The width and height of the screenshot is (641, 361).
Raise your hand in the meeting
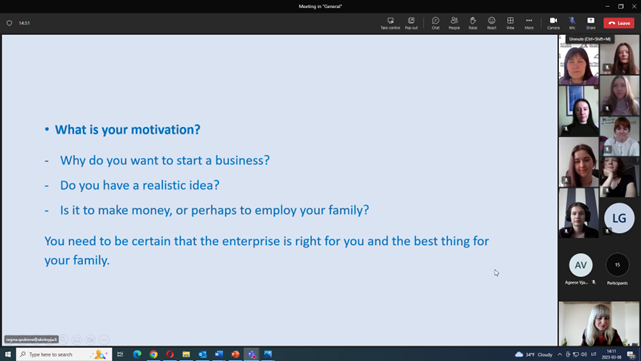pyautogui.click(x=473, y=23)
